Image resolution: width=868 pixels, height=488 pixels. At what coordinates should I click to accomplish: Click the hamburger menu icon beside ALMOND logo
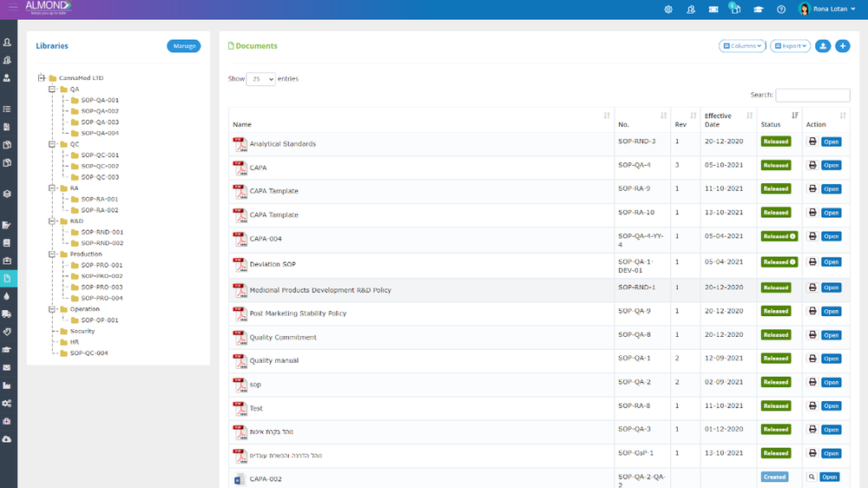click(12, 8)
